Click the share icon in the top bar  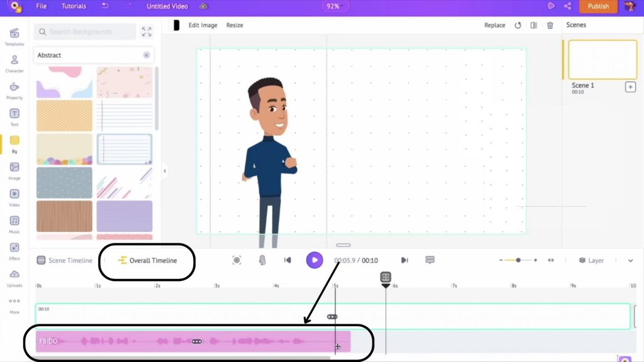(x=568, y=6)
